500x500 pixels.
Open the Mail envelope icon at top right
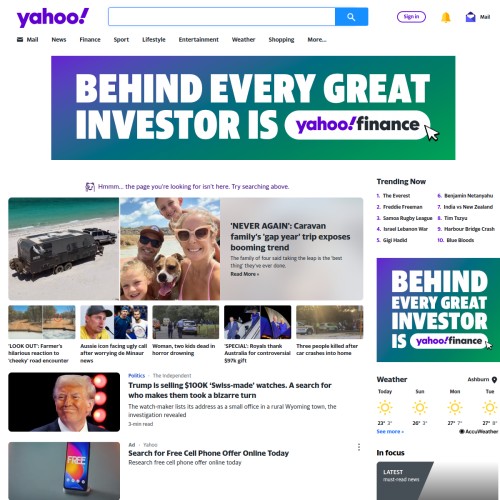[x=470, y=17]
